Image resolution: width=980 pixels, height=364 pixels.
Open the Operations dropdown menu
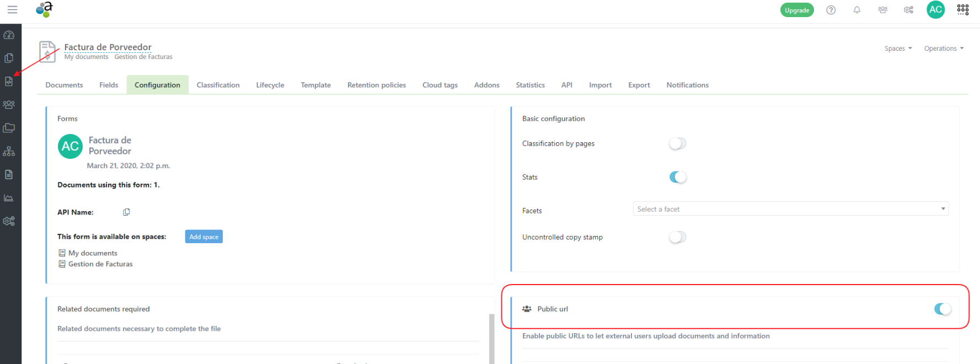point(944,49)
